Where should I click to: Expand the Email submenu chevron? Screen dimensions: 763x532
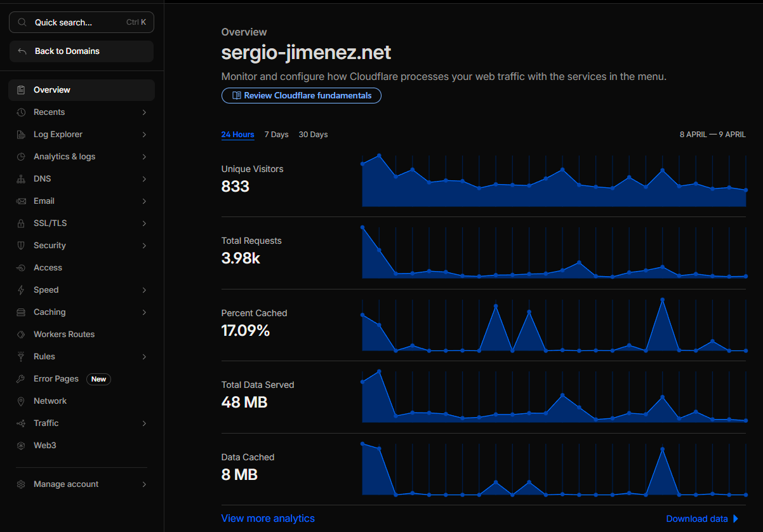tap(144, 201)
